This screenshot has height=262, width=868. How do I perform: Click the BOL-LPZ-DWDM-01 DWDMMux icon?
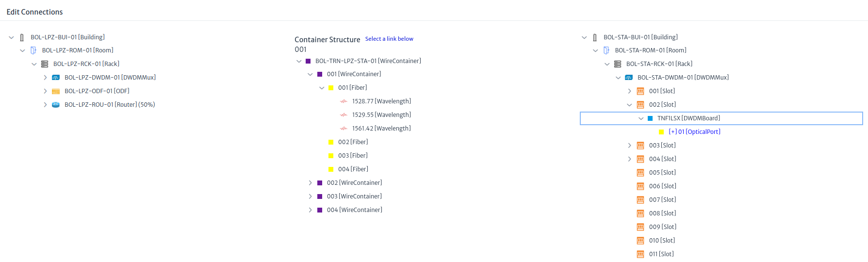click(56, 78)
